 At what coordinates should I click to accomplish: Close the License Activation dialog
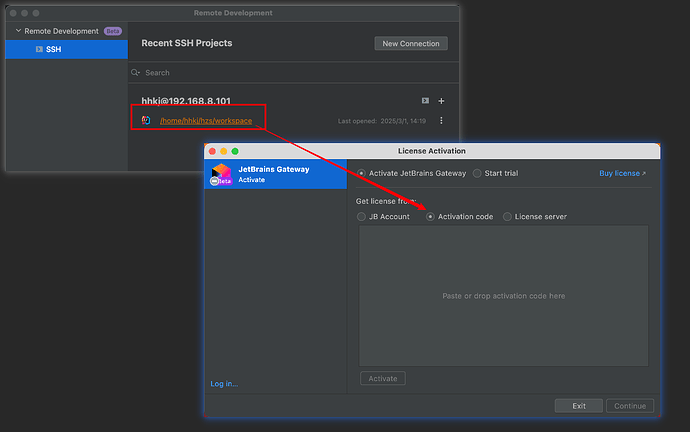[x=213, y=151]
